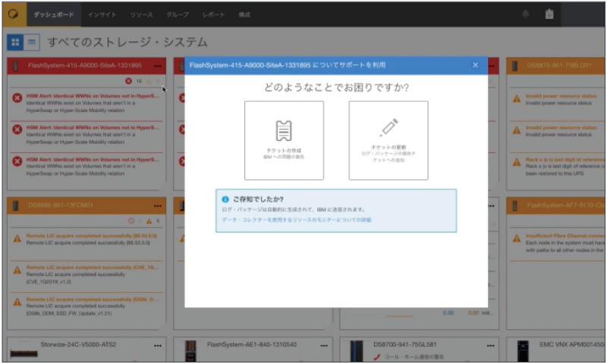Click the info icon beside ご存知でしたか?
This screenshot has width=607, height=364.
click(x=225, y=199)
